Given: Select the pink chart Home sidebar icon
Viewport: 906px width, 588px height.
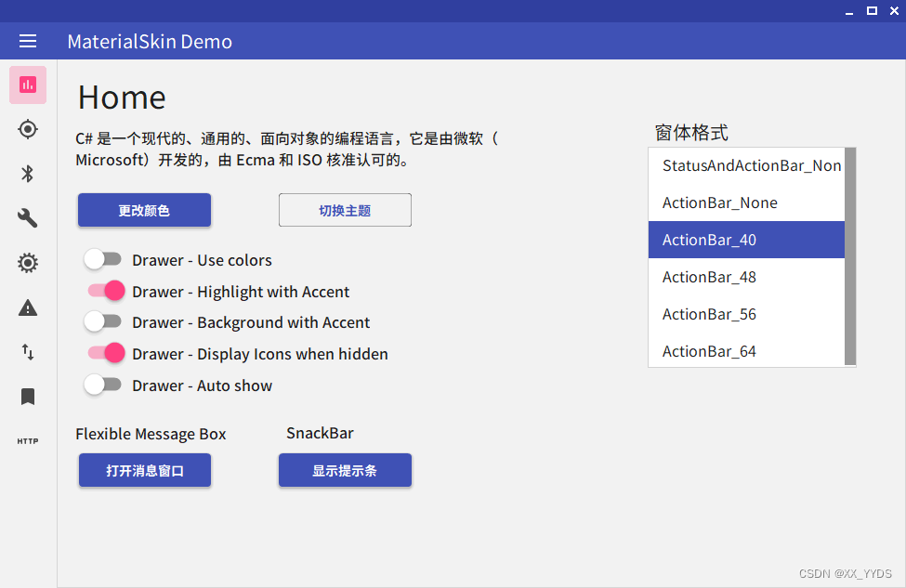Looking at the screenshot, I should click(28, 85).
